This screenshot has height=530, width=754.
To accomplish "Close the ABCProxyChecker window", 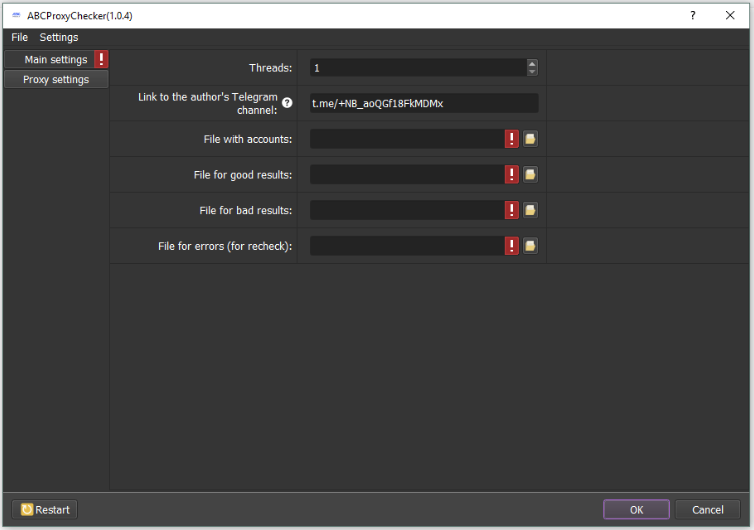I will [730, 15].
